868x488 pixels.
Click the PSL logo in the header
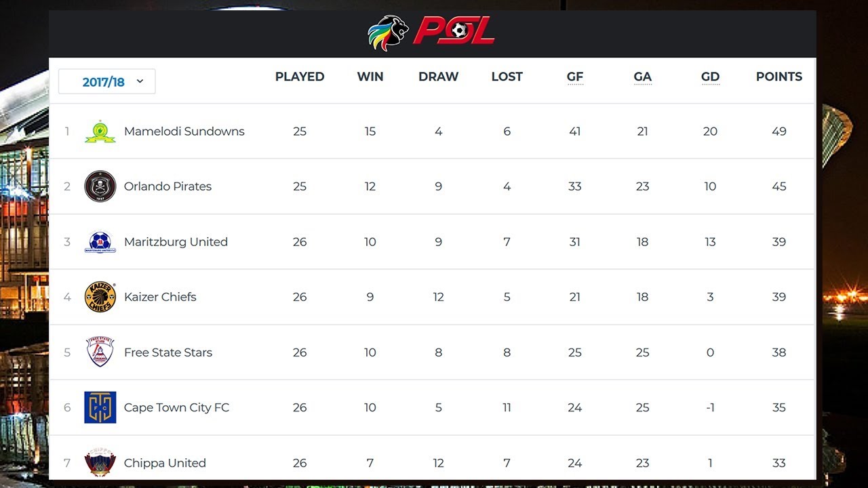431,33
